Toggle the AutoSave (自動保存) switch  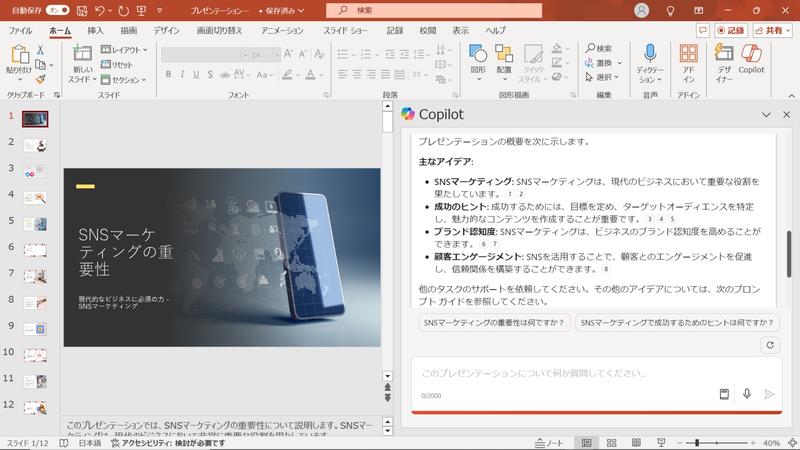pos(58,10)
